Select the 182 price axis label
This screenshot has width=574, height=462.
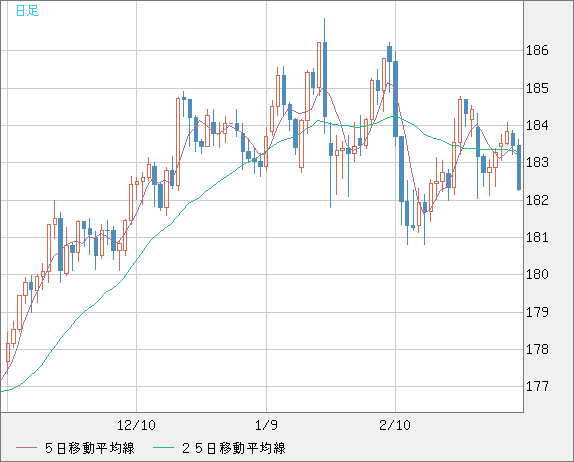537,200
